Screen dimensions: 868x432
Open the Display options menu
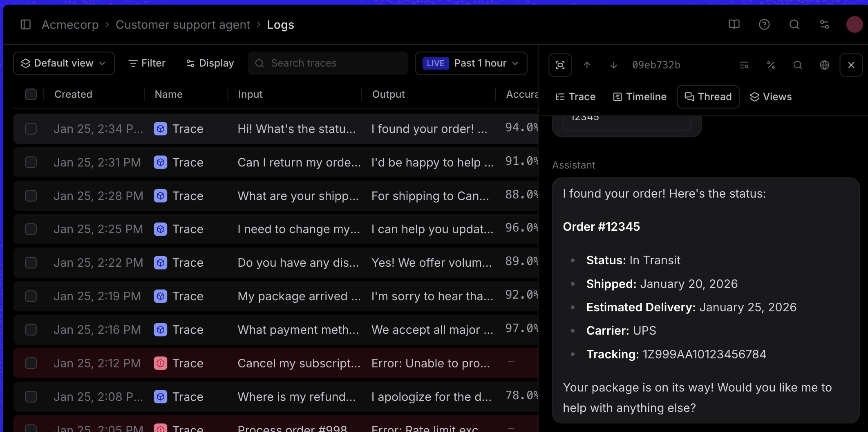coord(210,63)
